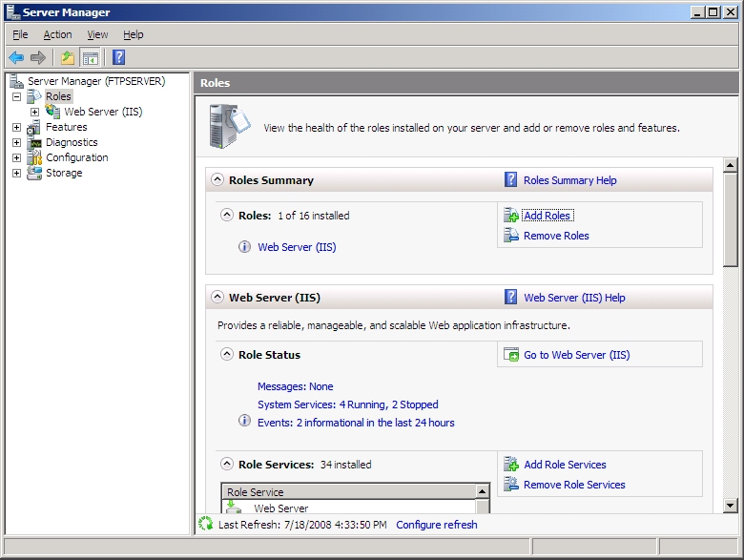Screen dimensions: 744x560
Task: Click the Add Role Services link
Action: (565, 465)
